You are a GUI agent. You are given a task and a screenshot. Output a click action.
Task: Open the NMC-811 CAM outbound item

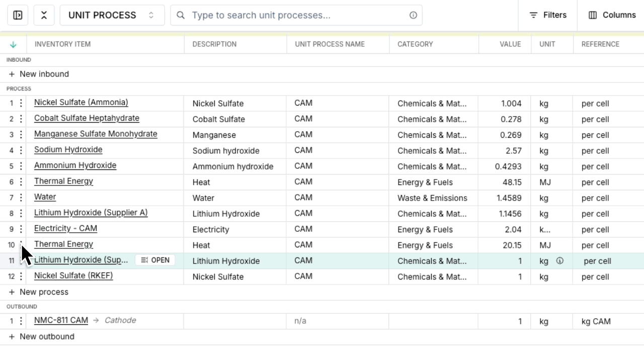pos(60,320)
